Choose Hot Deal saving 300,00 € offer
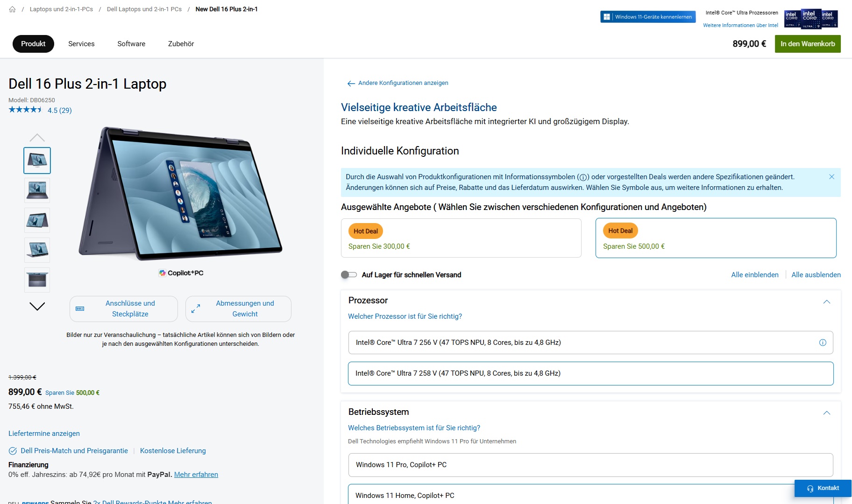 pos(461,238)
